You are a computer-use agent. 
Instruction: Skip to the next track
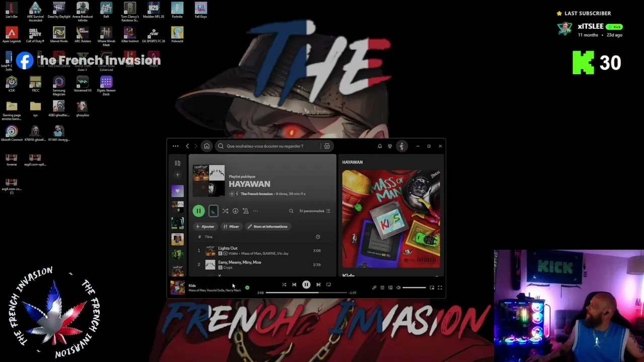click(318, 285)
